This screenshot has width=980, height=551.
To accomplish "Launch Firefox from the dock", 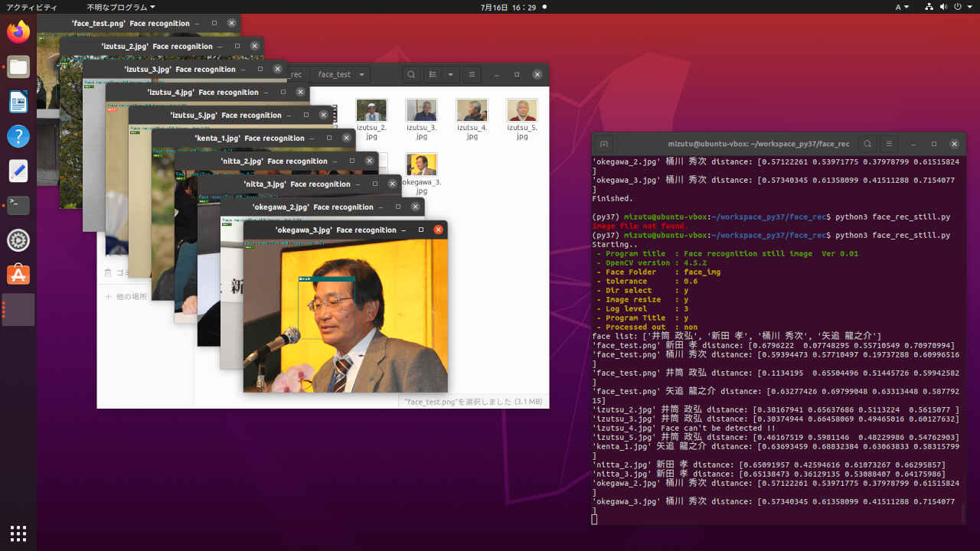I will tap(18, 31).
